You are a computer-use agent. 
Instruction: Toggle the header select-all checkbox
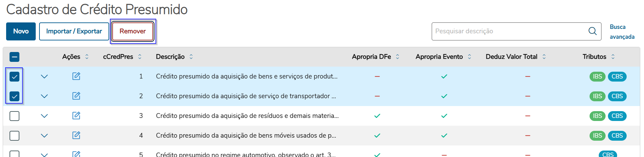14,57
